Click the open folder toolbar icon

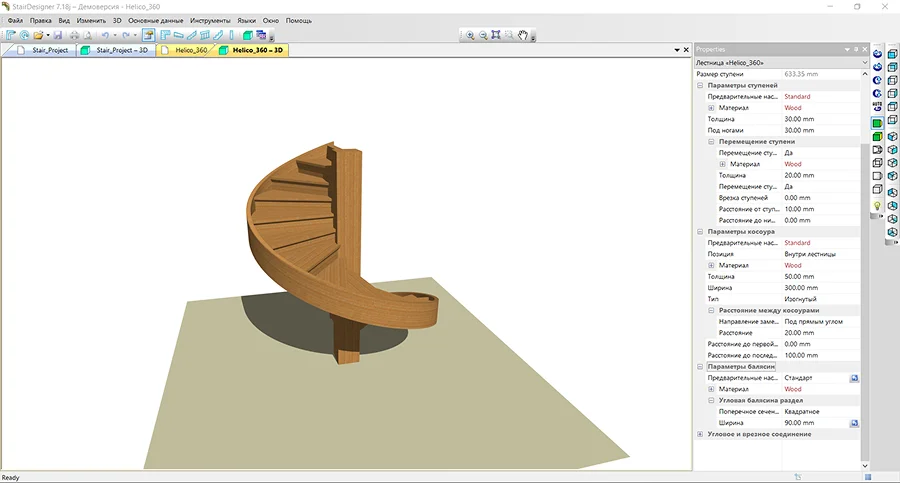(38, 36)
